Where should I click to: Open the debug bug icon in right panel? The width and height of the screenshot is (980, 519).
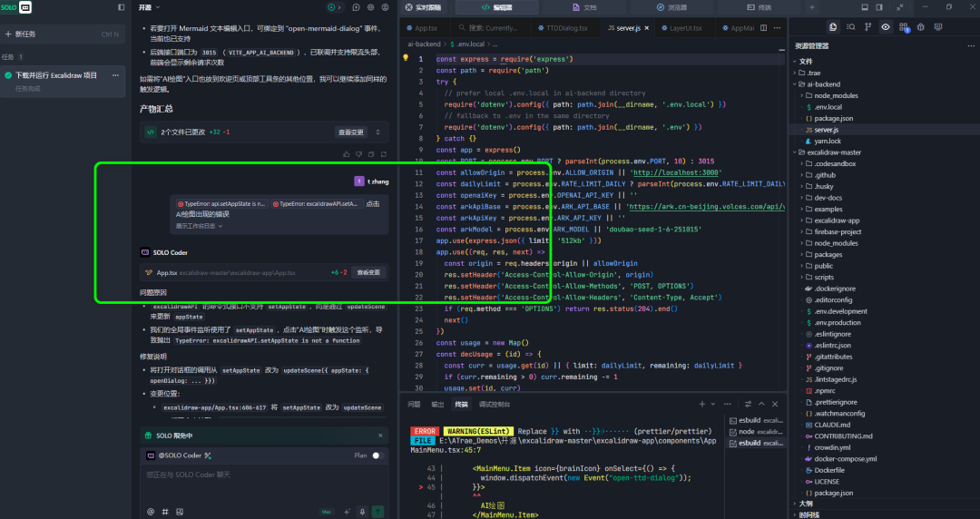click(921, 27)
